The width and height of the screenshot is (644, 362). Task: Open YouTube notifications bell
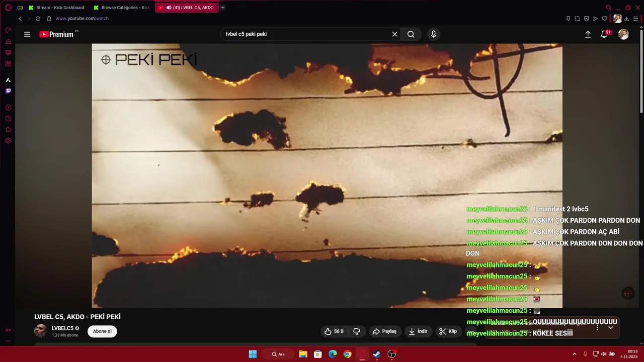pos(605,34)
